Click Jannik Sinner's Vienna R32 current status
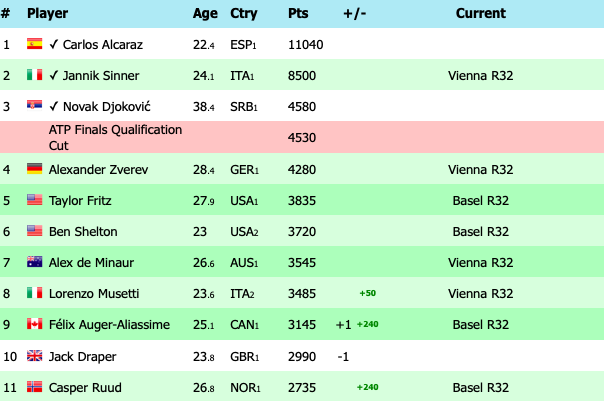The width and height of the screenshot is (604, 401). click(x=481, y=75)
